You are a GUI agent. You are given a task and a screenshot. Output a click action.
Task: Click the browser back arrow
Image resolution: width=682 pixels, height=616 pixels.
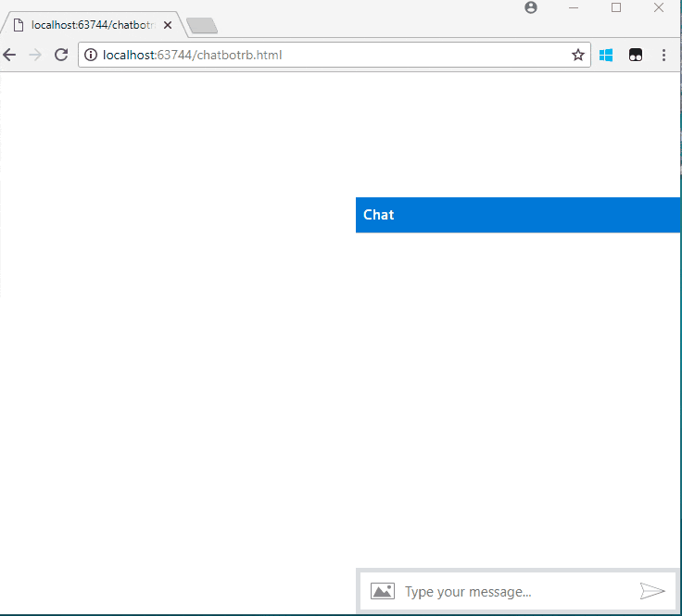coord(9,55)
